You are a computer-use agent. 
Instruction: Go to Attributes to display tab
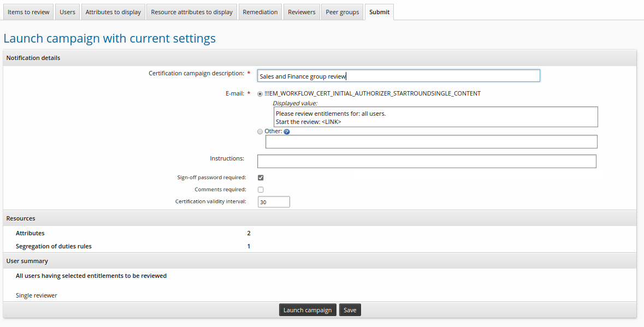(113, 12)
